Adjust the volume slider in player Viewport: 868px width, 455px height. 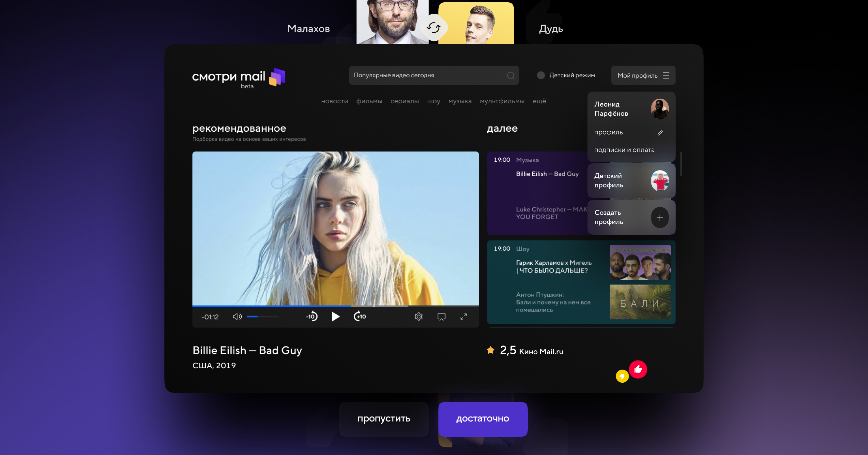[262, 316]
